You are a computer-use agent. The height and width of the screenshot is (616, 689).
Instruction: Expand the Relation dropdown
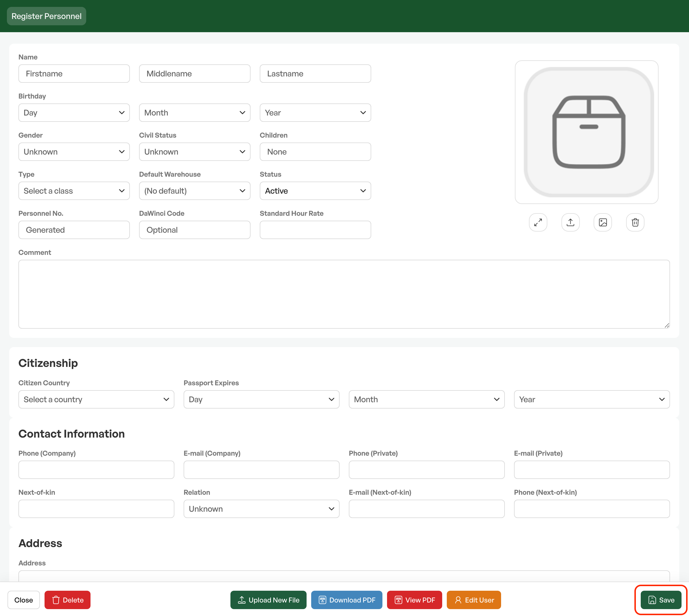click(x=261, y=509)
